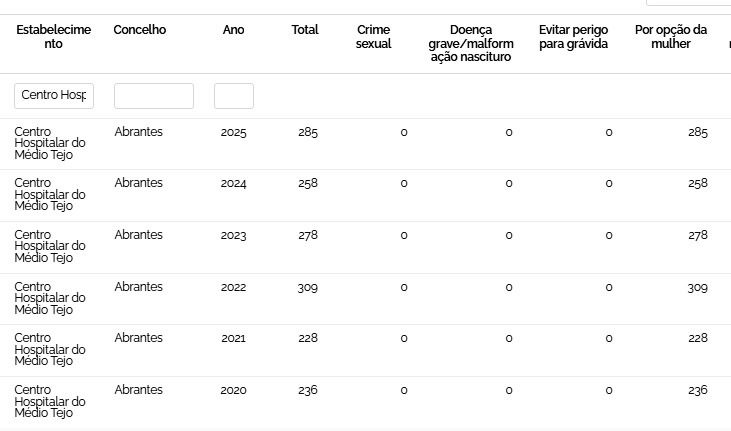Click the Ano filter input box
Viewport: 731px width, 431px height.
pyautogui.click(x=234, y=96)
